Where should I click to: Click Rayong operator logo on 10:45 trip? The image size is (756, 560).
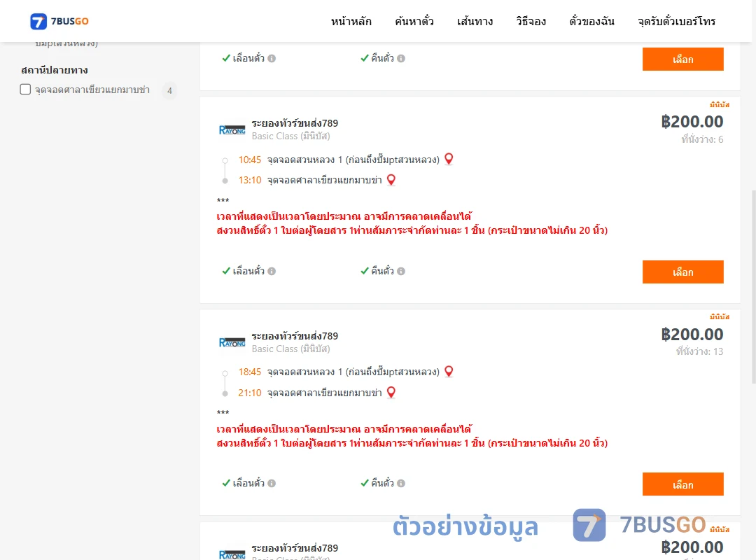coord(232,129)
